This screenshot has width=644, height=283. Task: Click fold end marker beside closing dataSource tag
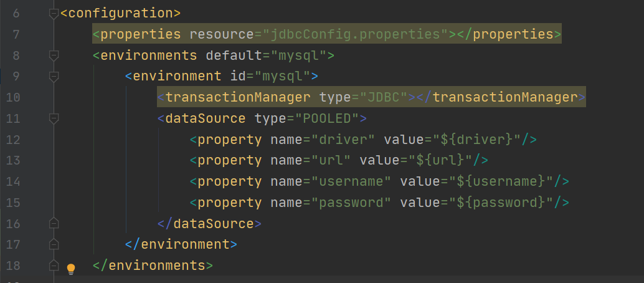click(54, 224)
